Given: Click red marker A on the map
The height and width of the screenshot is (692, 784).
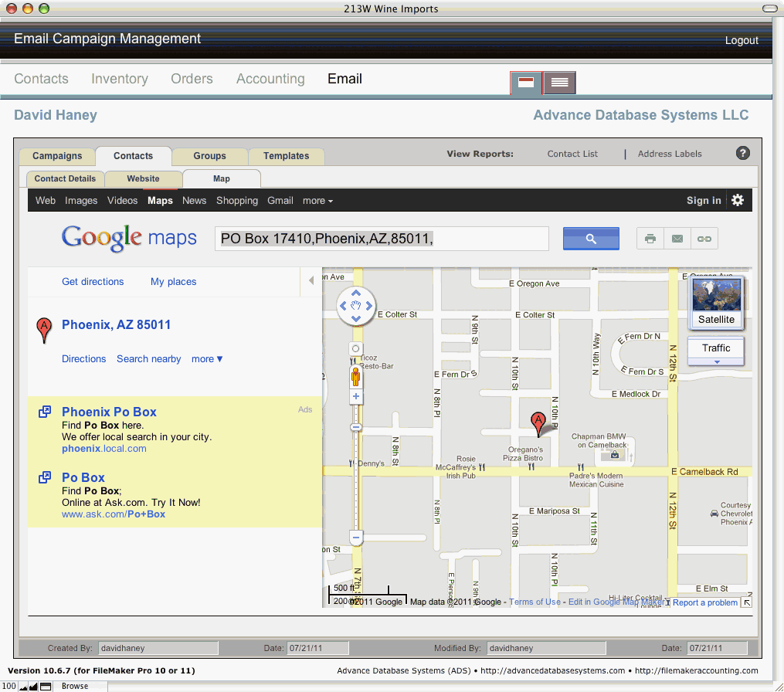Looking at the screenshot, I should [x=538, y=423].
